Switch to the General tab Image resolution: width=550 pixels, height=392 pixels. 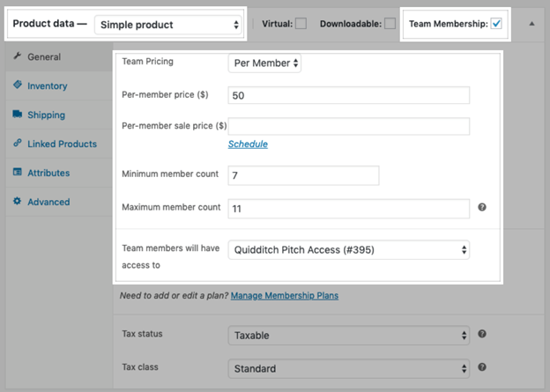point(59,56)
